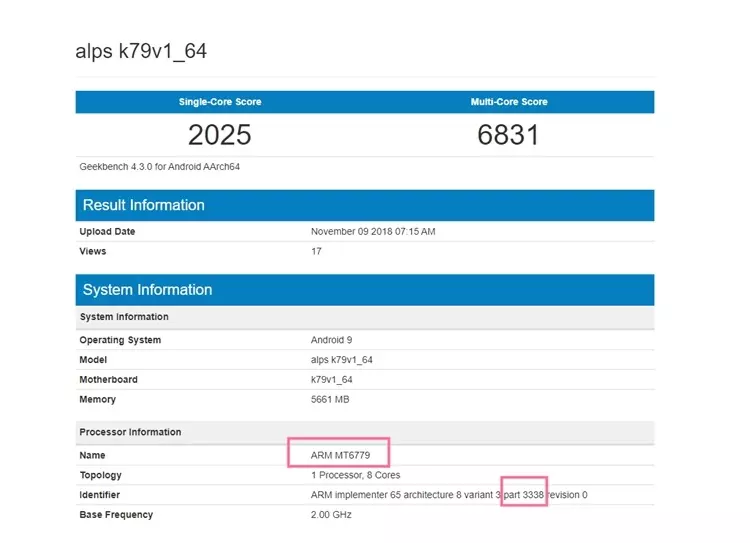Click the gray System Information subheader row
Viewport: 750px width, 543px height.
365,317
